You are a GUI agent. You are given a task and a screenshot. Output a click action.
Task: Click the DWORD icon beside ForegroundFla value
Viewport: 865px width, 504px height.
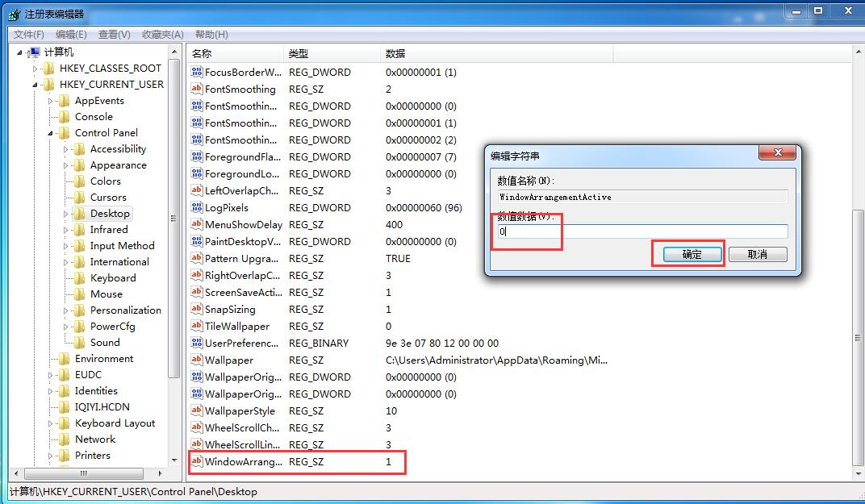(196, 156)
